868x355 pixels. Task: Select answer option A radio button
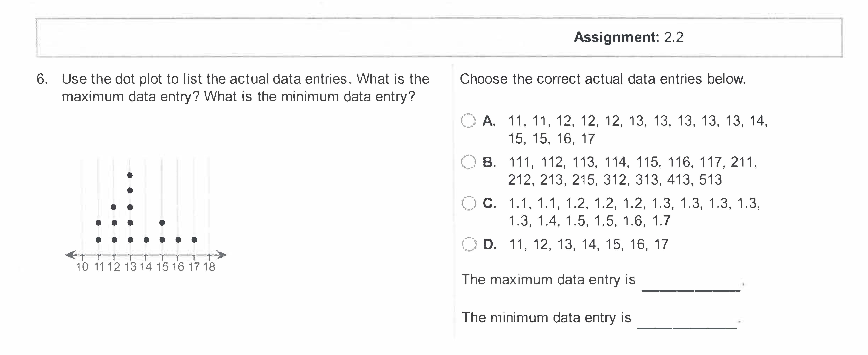tap(468, 121)
